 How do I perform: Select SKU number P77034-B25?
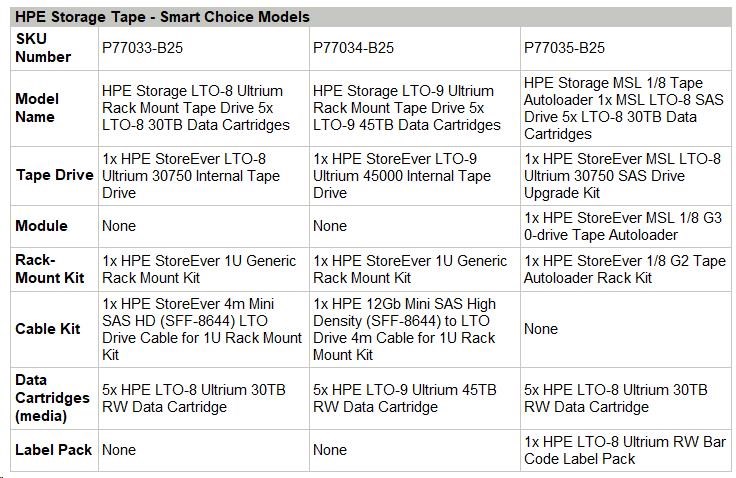(x=357, y=48)
